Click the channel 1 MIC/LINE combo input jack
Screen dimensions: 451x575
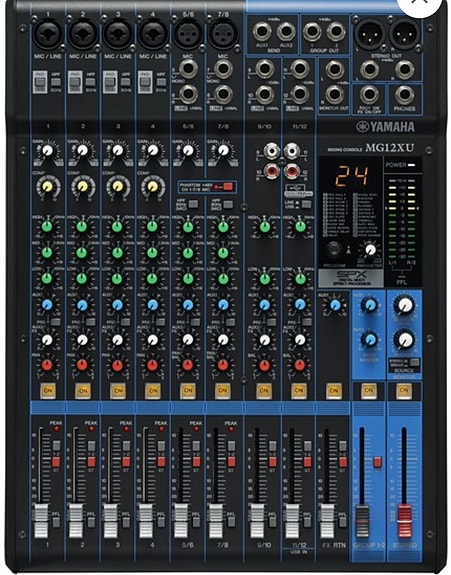(48, 34)
